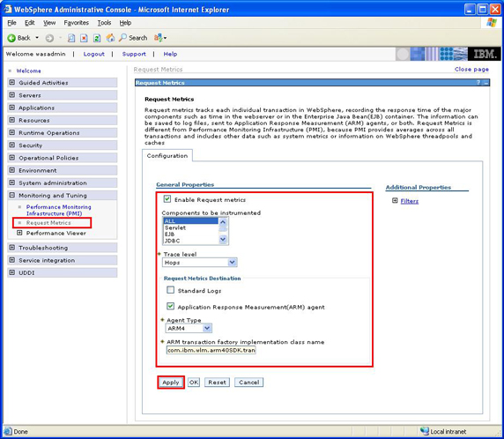
Task: Click the Stop loading toolbar icon
Action: [84, 38]
